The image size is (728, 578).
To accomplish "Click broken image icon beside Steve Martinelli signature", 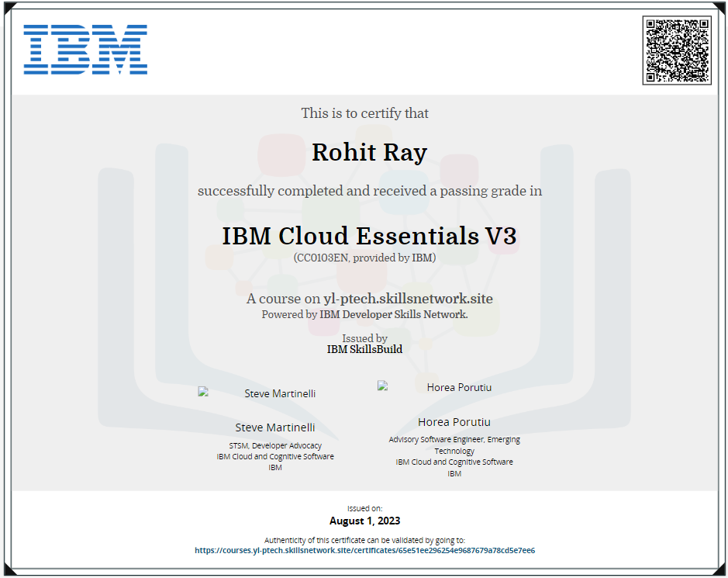I will (204, 393).
